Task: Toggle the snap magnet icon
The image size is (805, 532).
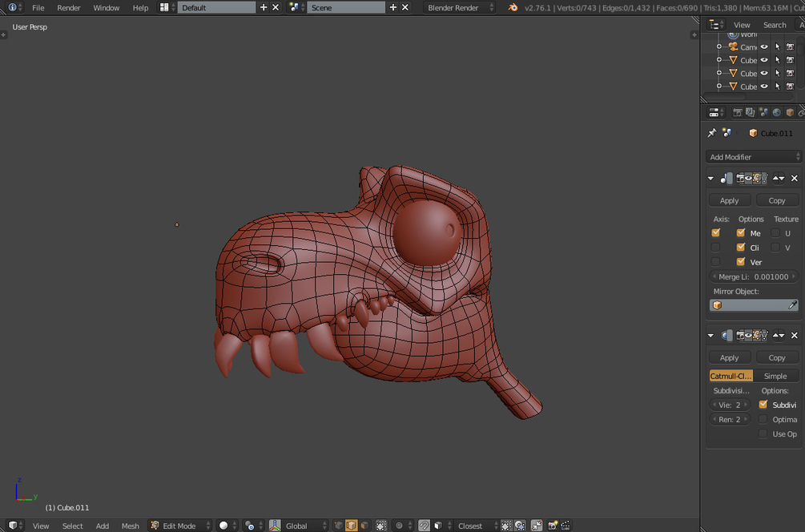Action: pyautogui.click(x=424, y=526)
